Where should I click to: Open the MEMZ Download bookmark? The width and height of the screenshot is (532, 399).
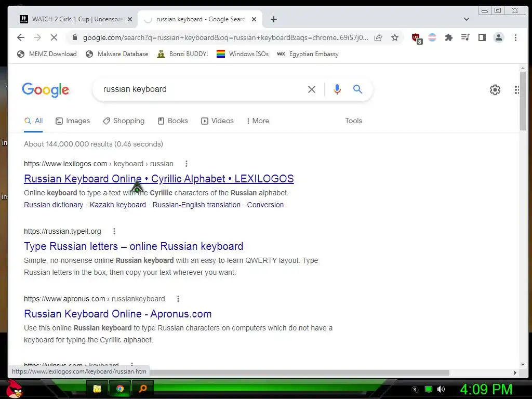(x=47, y=54)
